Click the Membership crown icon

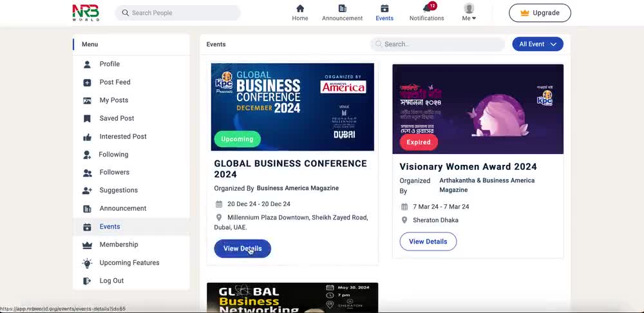tap(87, 245)
